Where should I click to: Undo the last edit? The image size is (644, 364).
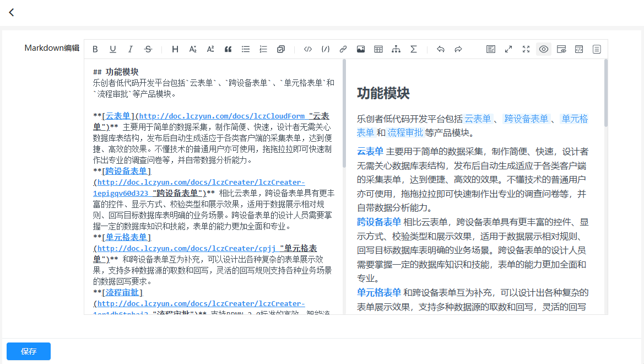(441, 49)
